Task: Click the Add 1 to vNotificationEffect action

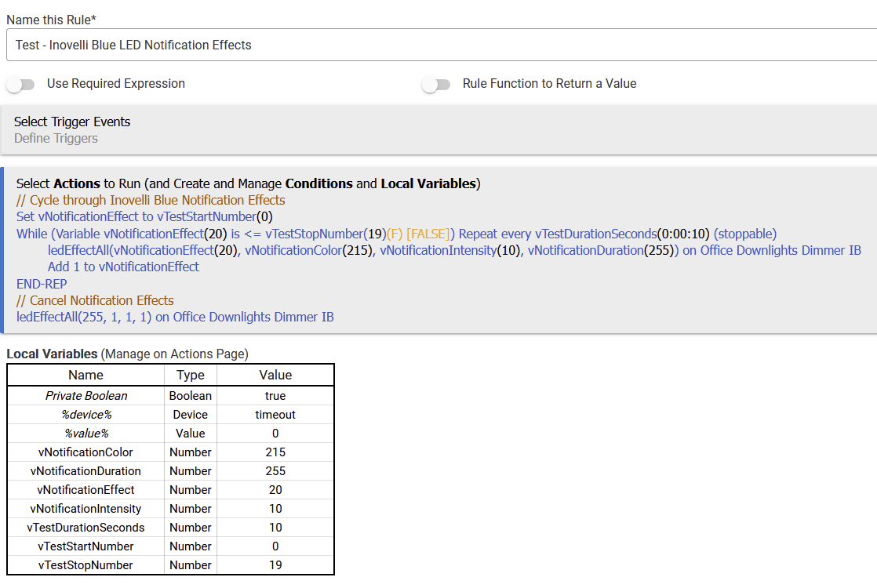Action: point(123,267)
